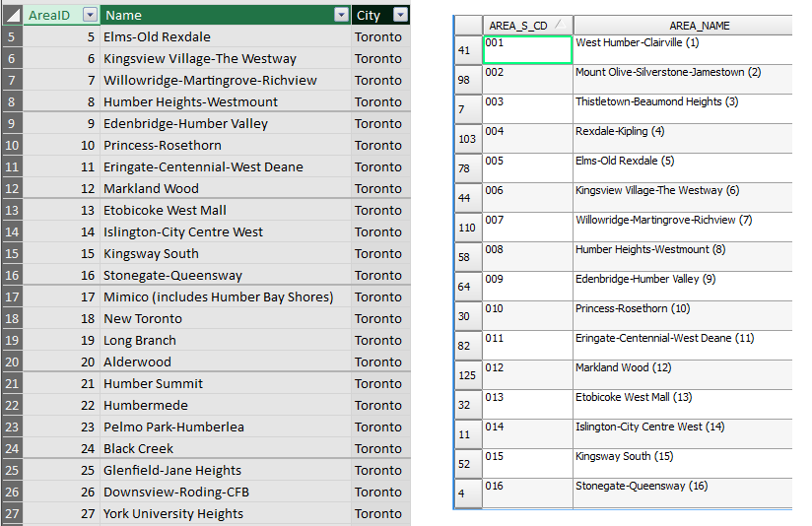812x526 pixels.
Task: Click 'Thistletown-Beaumond Heights (3)' cell
Action: pos(683,108)
